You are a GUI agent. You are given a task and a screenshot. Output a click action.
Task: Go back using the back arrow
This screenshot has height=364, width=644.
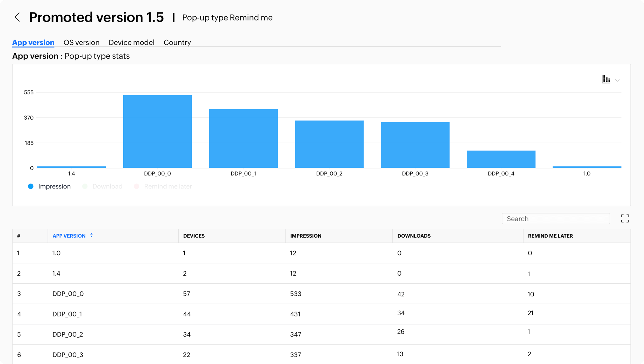pyautogui.click(x=17, y=17)
